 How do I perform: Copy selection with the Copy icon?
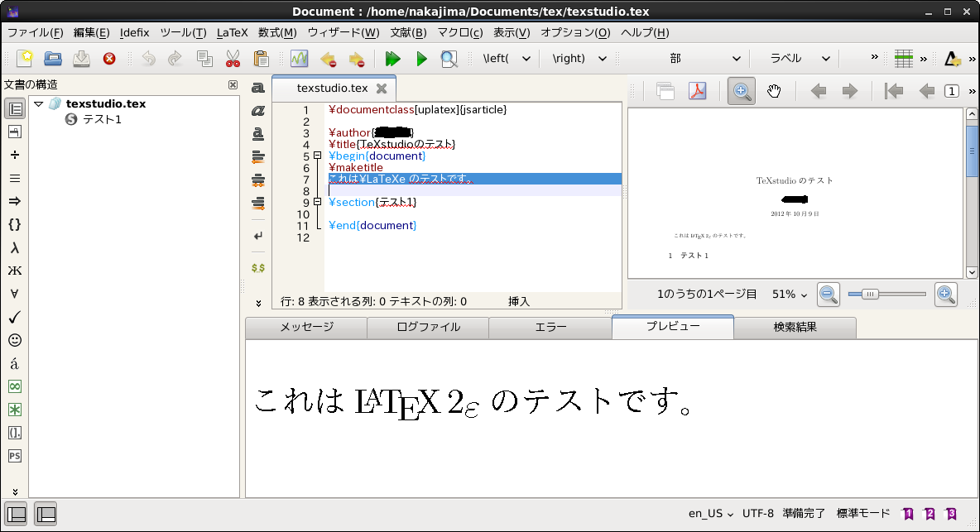coord(204,59)
